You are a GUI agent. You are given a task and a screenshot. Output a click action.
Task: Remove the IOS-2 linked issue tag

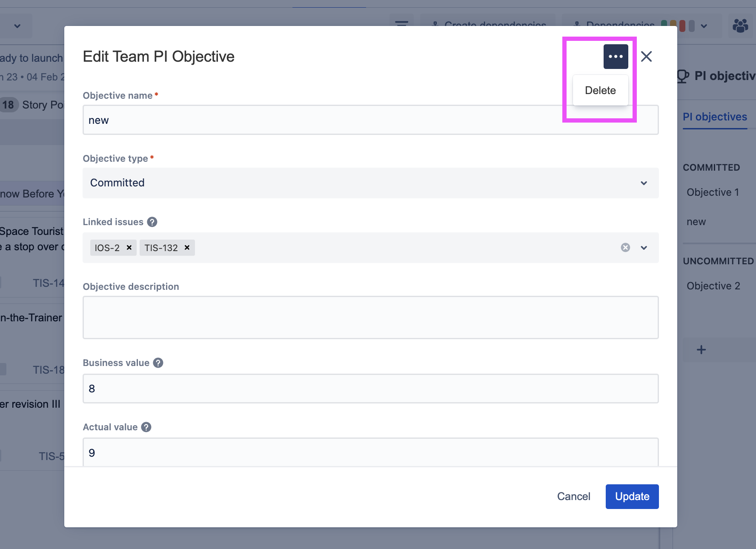coord(129,248)
